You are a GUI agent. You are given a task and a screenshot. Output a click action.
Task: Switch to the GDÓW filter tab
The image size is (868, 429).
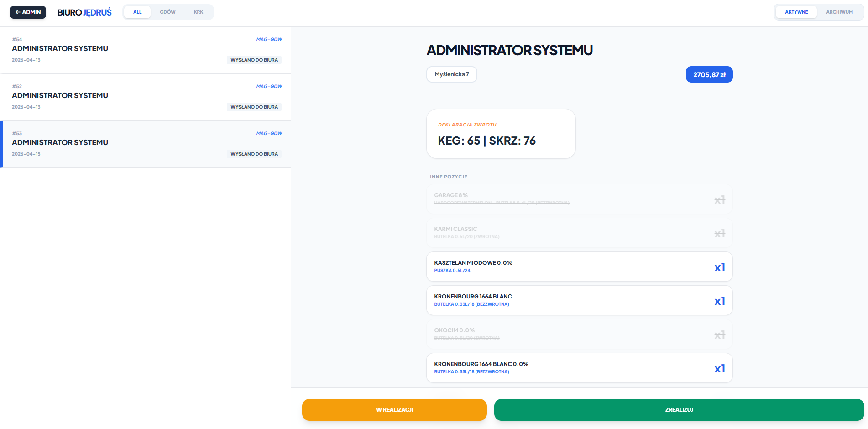tap(167, 12)
